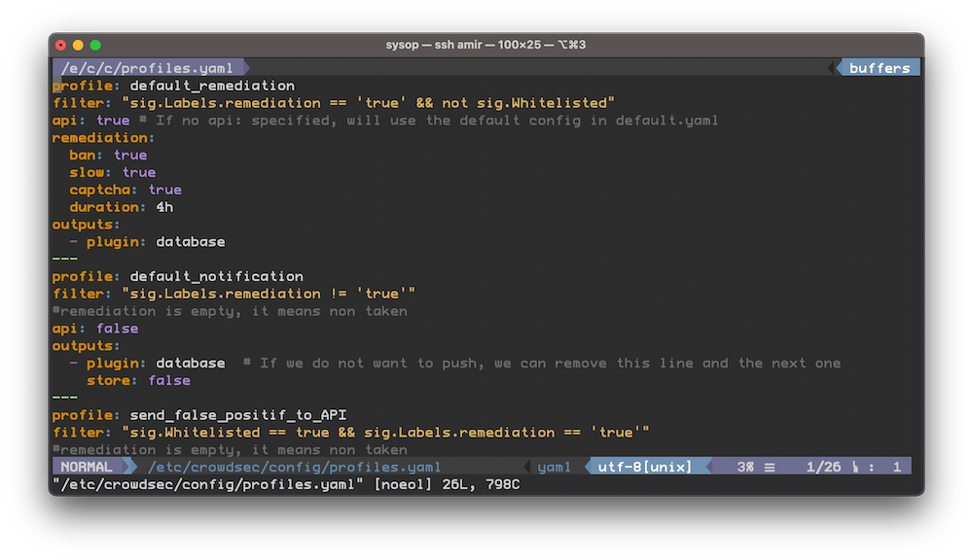Screen dimensions: 973x560
Task: Click the comment 'If we do not want to push'
Action: pos(542,363)
